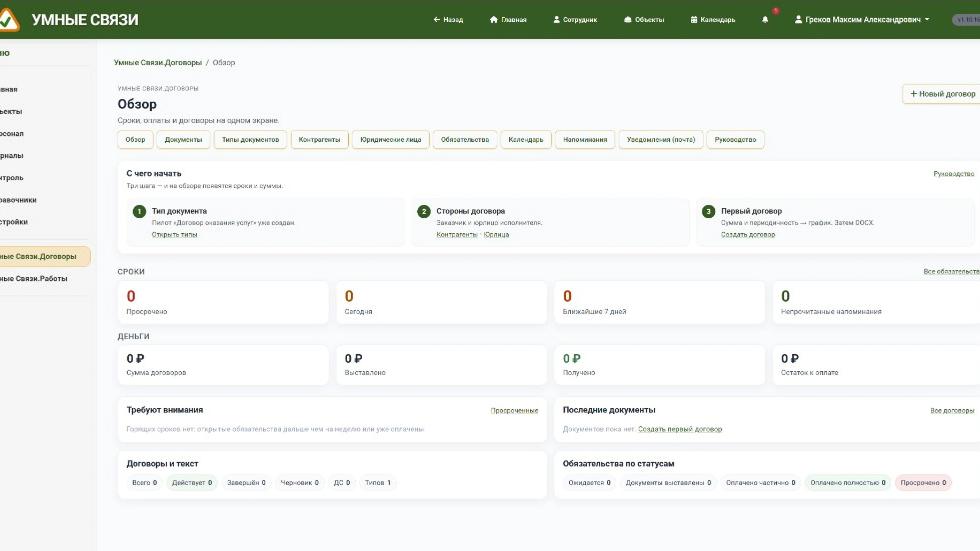
Task: Click the Создать первый договор link
Action: pyautogui.click(x=680, y=429)
